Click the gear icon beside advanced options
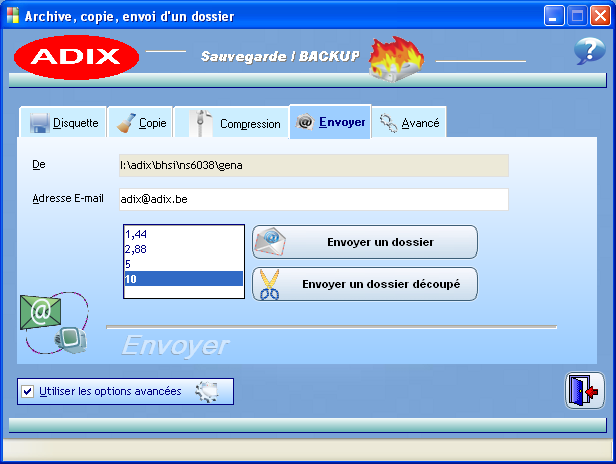 [x=206, y=391]
